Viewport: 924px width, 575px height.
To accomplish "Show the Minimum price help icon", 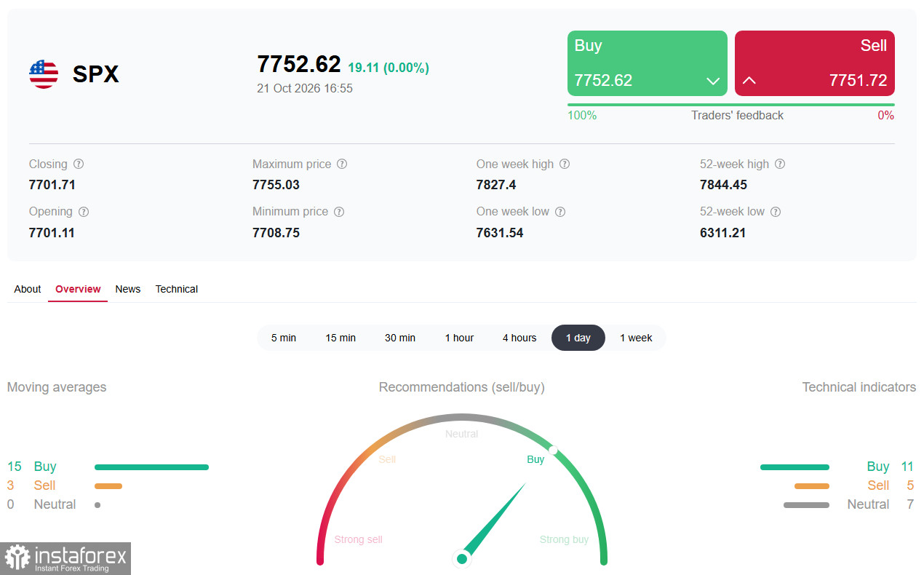I will (339, 212).
